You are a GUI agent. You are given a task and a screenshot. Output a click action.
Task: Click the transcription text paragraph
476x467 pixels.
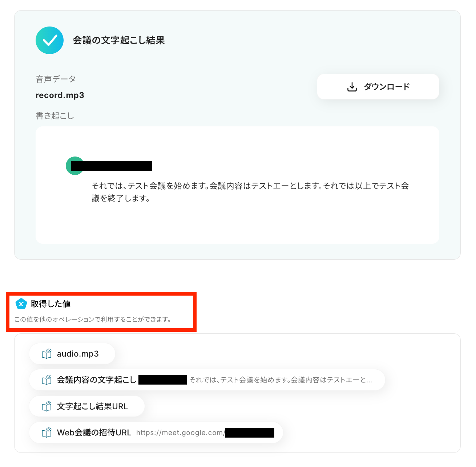coord(250,192)
